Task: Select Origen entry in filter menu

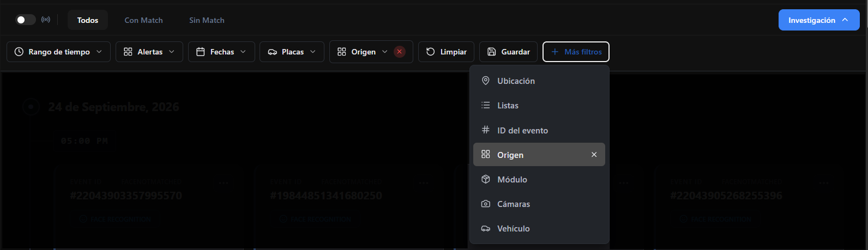Action: 539,155
